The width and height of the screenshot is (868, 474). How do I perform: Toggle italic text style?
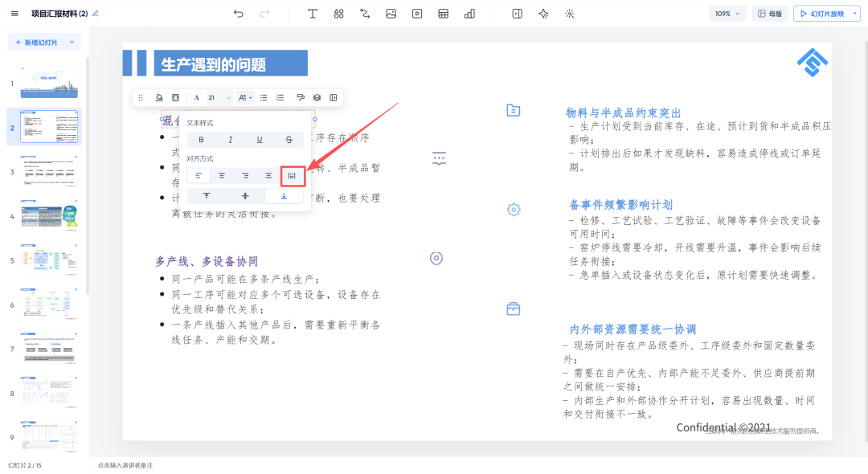[231, 140]
